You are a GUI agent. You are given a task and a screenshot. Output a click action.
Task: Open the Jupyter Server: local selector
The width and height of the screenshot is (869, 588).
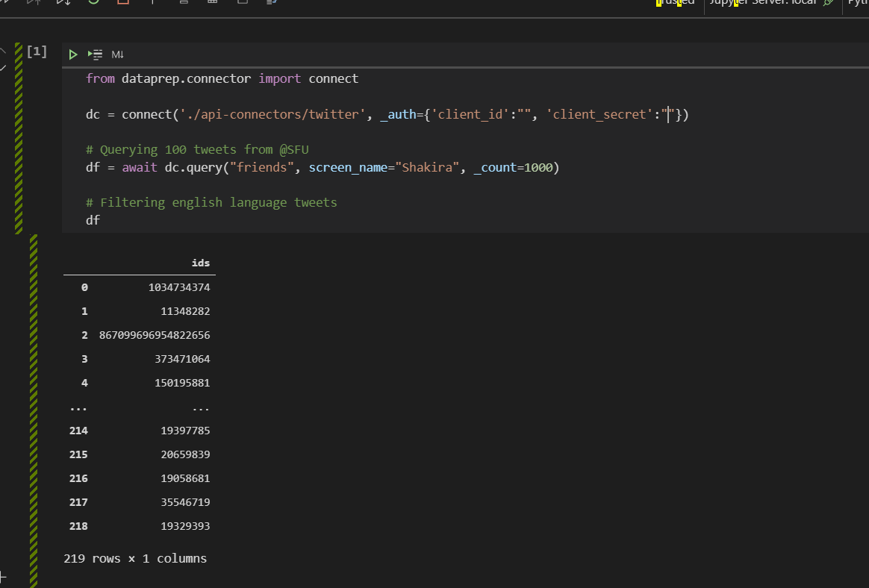[x=771, y=2]
